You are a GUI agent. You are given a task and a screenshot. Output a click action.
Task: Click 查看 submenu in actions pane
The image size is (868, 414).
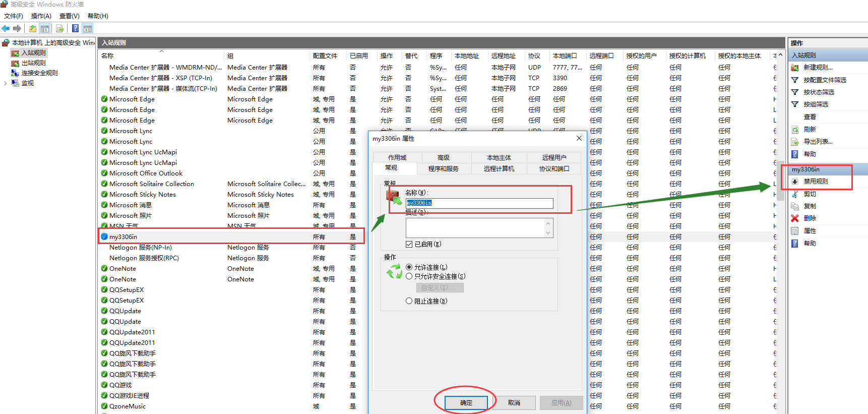click(810, 116)
